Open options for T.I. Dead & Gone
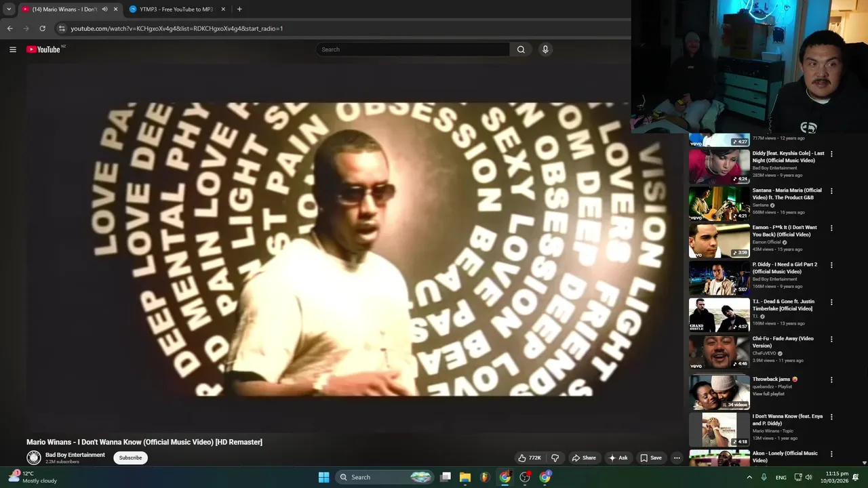Image resolution: width=868 pixels, height=488 pixels. pyautogui.click(x=831, y=302)
